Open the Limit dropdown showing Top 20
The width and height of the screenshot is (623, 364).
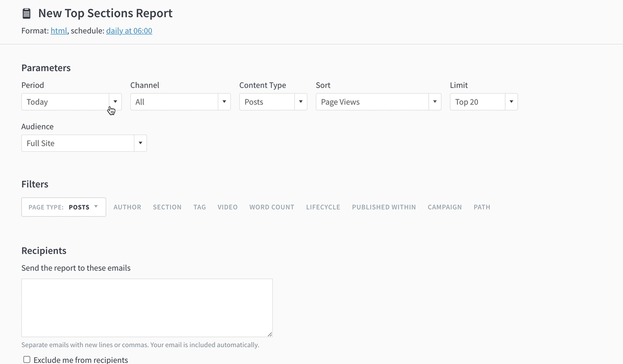484,102
